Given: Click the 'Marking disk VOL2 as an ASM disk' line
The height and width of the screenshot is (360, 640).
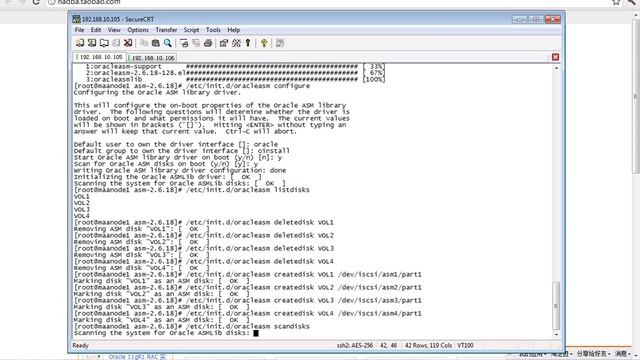Looking at the screenshot, I should point(162,294).
